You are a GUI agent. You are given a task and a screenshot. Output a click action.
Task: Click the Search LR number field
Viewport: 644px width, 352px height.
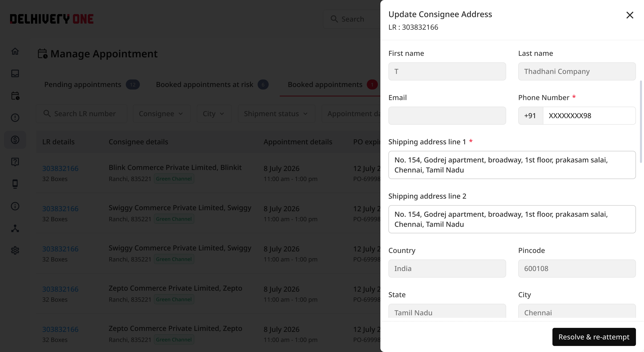(82, 114)
